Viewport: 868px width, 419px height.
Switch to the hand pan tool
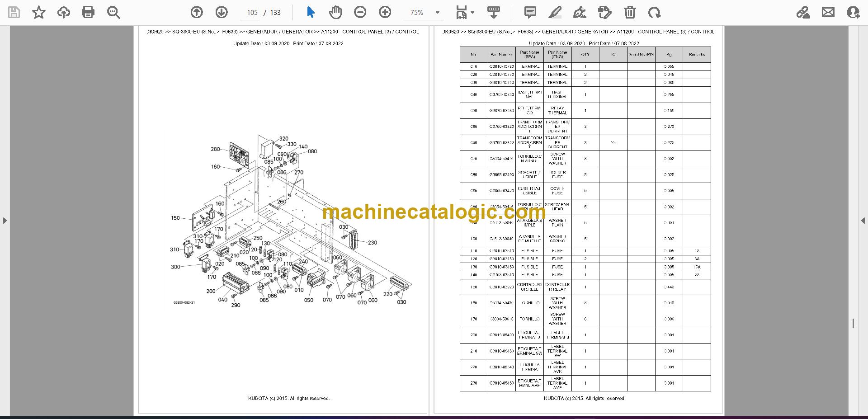click(x=335, y=12)
